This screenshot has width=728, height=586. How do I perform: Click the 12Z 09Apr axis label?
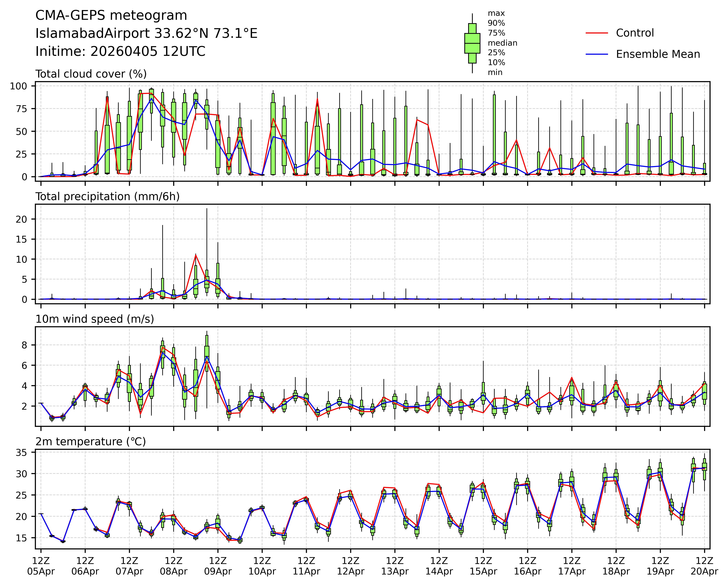(218, 566)
